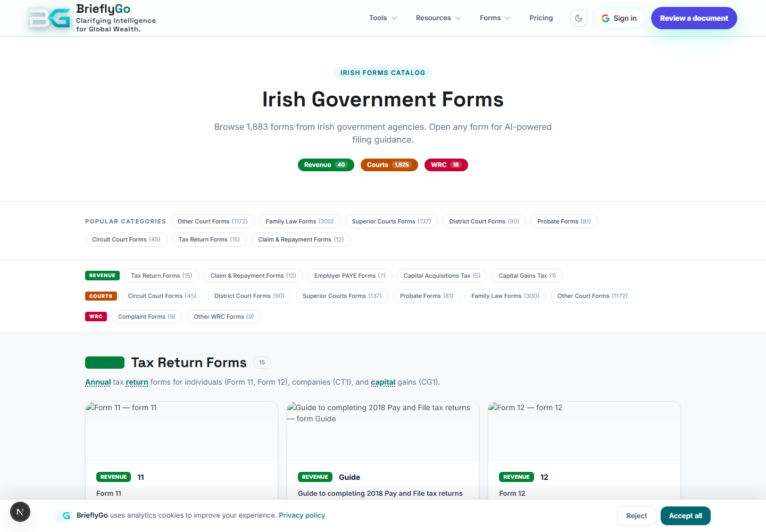Select Capital Acquisitions Tax (5) chip
766x532 pixels.
click(x=442, y=276)
